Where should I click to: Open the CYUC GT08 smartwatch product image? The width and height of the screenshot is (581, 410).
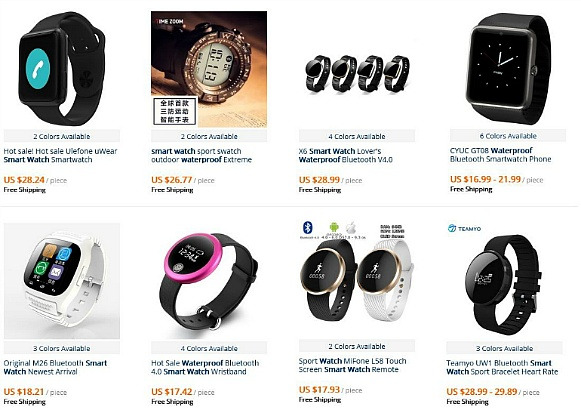click(508, 69)
